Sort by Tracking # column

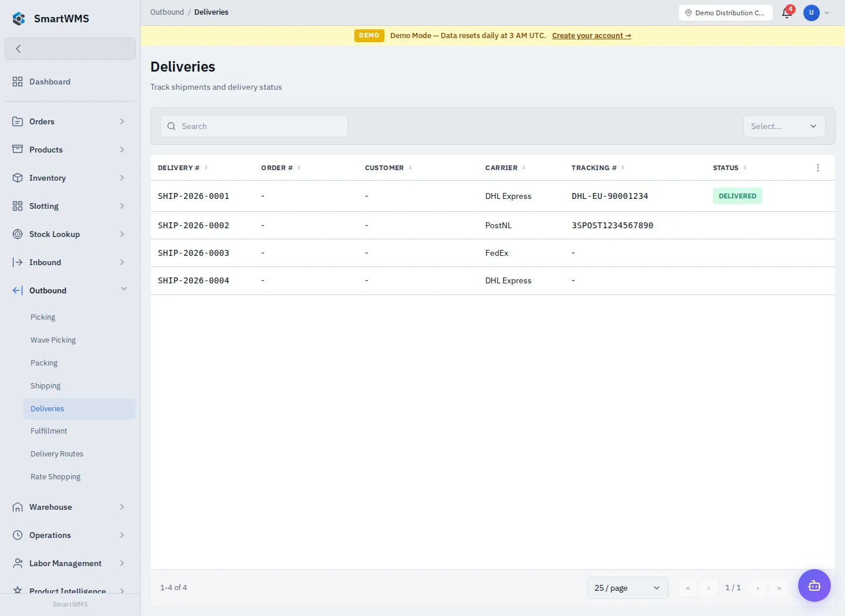click(x=598, y=168)
